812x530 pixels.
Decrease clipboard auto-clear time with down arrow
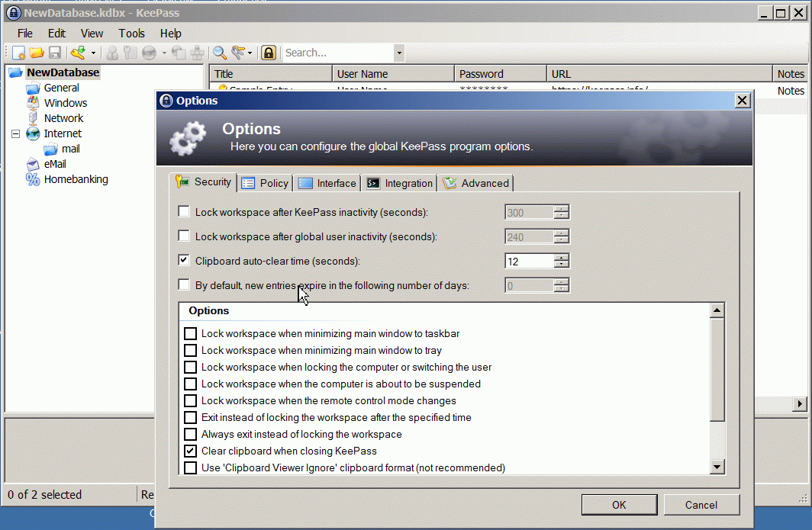click(x=562, y=265)
